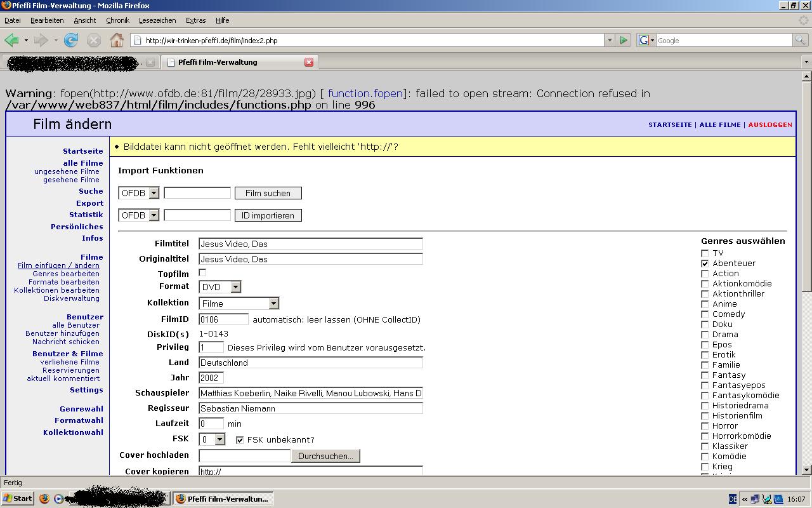Click the green Go arrow beside address bar

tap(624, 41)
